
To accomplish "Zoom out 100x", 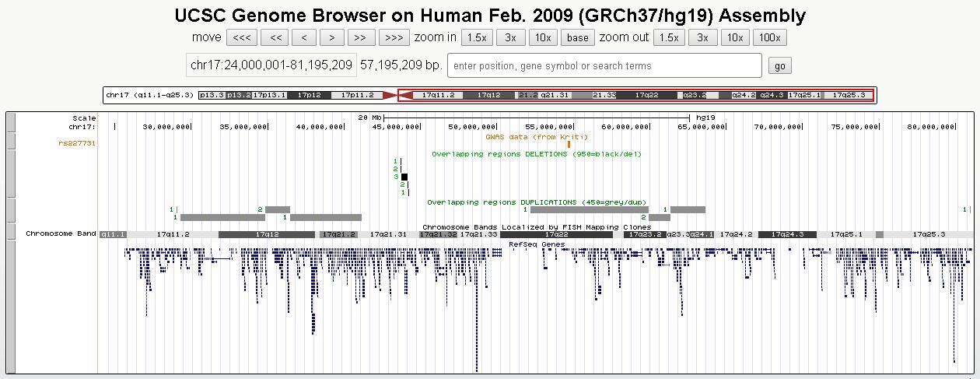I will coord(769,37).
